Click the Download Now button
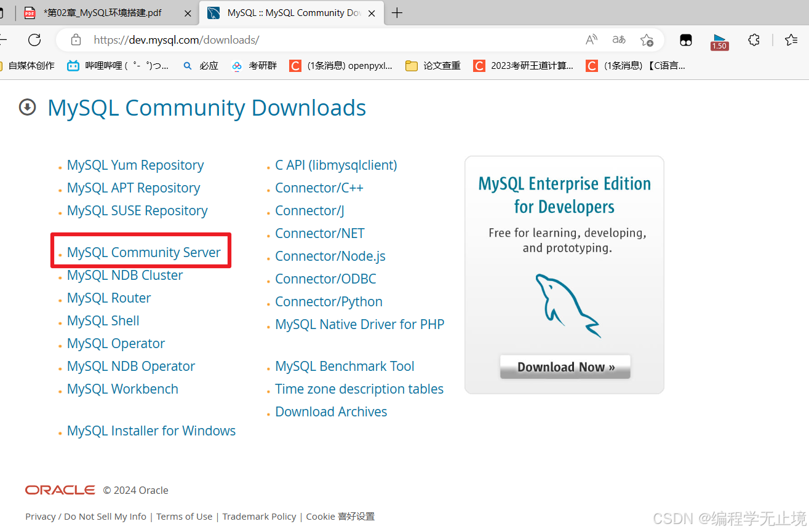Viewport: 809px width, 532px height. tap(565, 367)
